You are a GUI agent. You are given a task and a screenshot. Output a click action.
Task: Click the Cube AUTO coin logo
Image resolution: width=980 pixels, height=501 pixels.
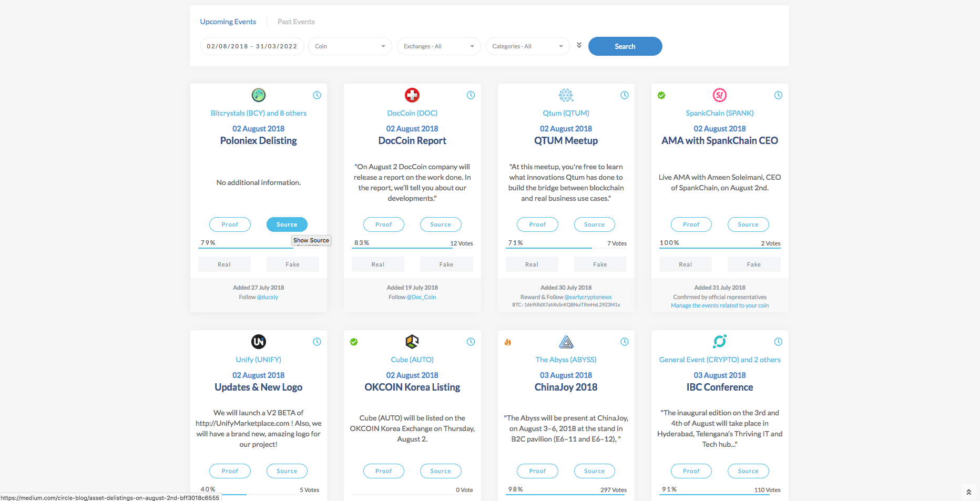412,342
